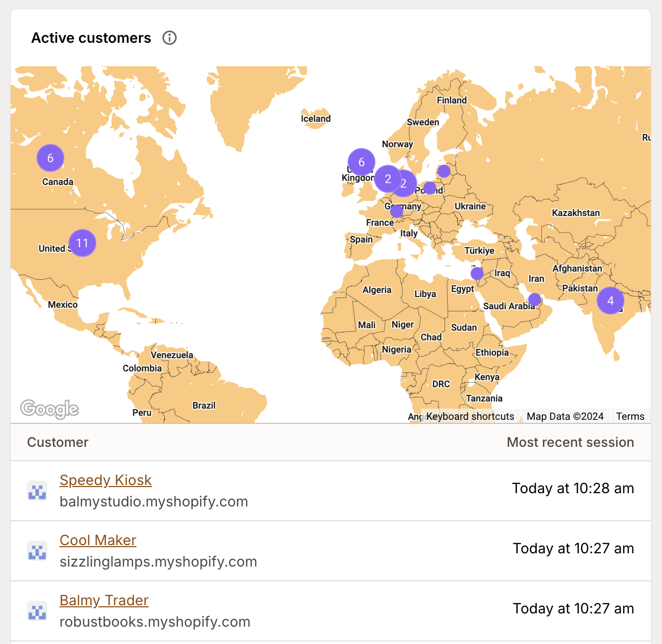Click the Speedy Kiosk store avatar icon
The image size is (662, 644).
[x=37, y=491]
